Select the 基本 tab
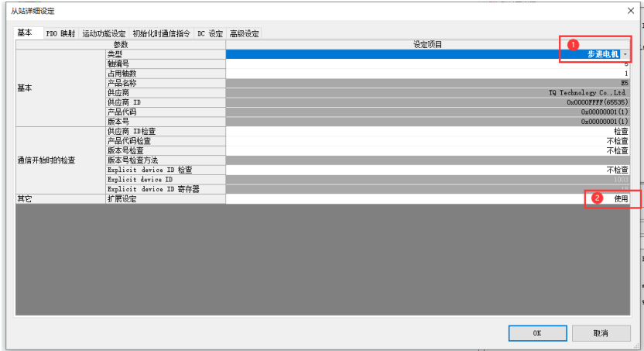 pyautogui.click(x=25, y=33)
